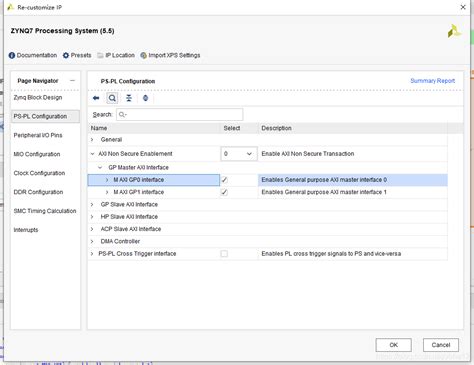The width and height of the screenshot is (474, 365).
Task: Click the Import XPS Settings icon
Action: 143,55
